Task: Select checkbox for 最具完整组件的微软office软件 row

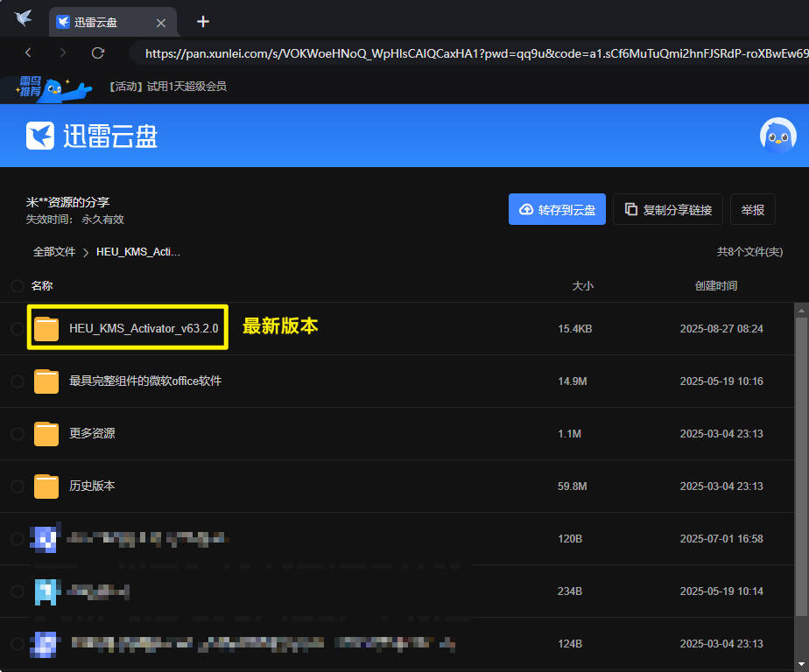Action: coord(17,381)
